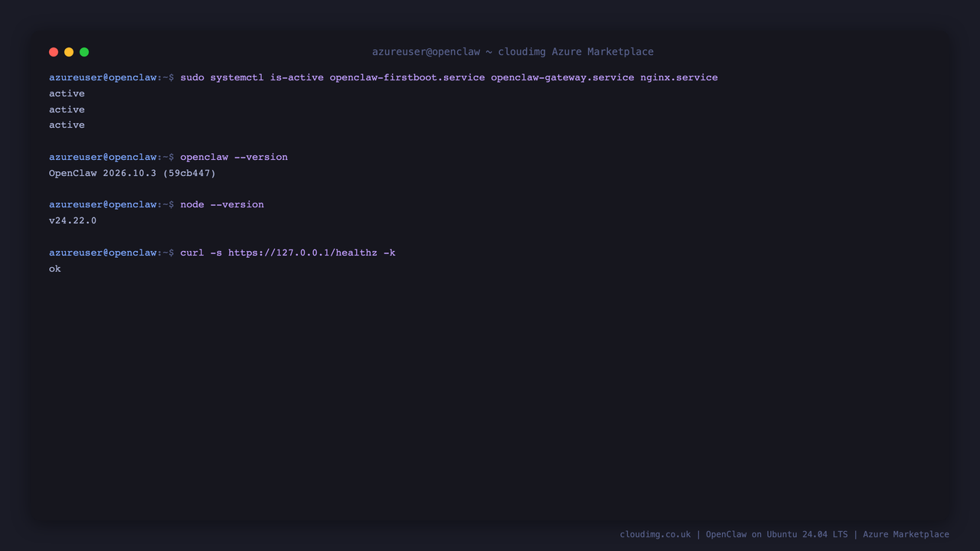This screenshot has width=980, height=551.
Task: Click the 'openclaw --version' command
Action: pyautogui.click(x=234, y=158)
